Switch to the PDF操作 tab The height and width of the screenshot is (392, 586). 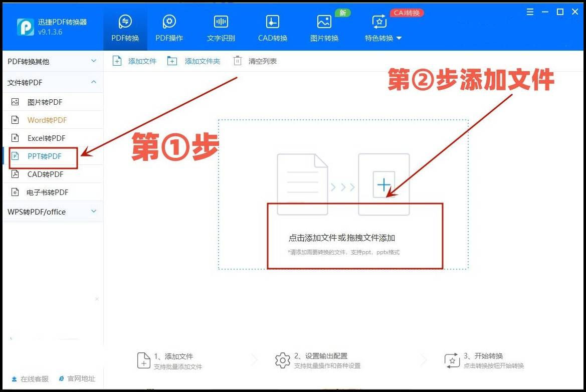click(169, 29)
